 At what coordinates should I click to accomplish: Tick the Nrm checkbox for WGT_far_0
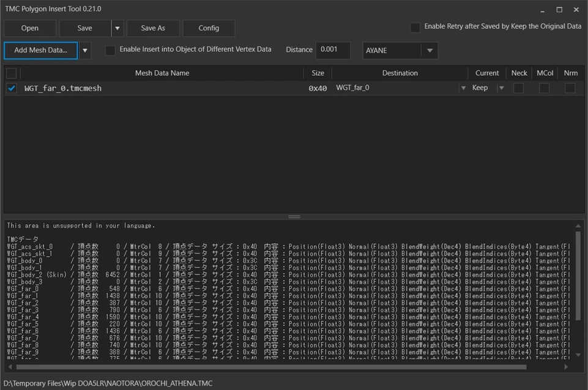point(570,88)
